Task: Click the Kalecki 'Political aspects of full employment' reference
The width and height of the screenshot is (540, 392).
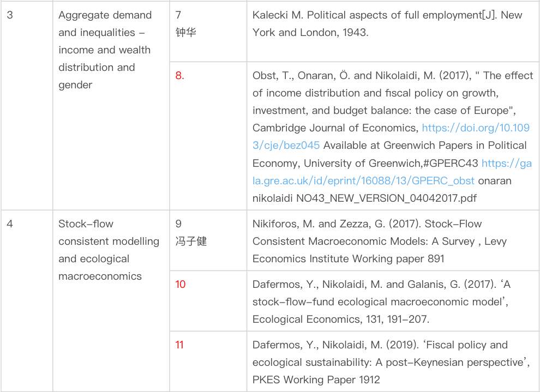Action: [x=387, y=15]
